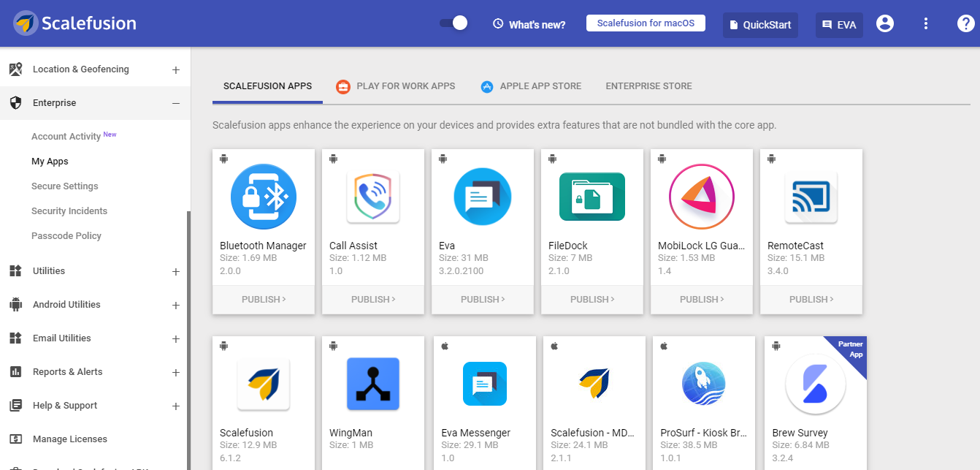Screen dimensions: 980x470
Task: Click the FileDock app name
Action: click(x=568, y=246)
